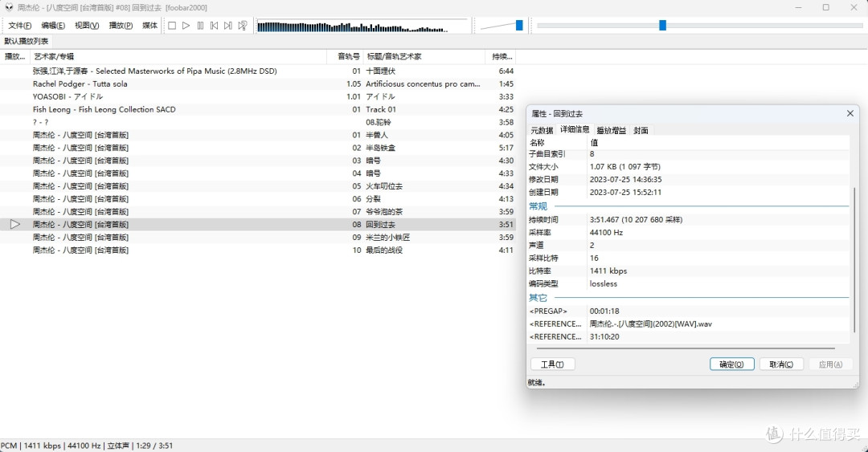The width and height of the screenshot is (868, 452).
Task: Go to previous track with toolbar icon
Action: coord(215,26)
